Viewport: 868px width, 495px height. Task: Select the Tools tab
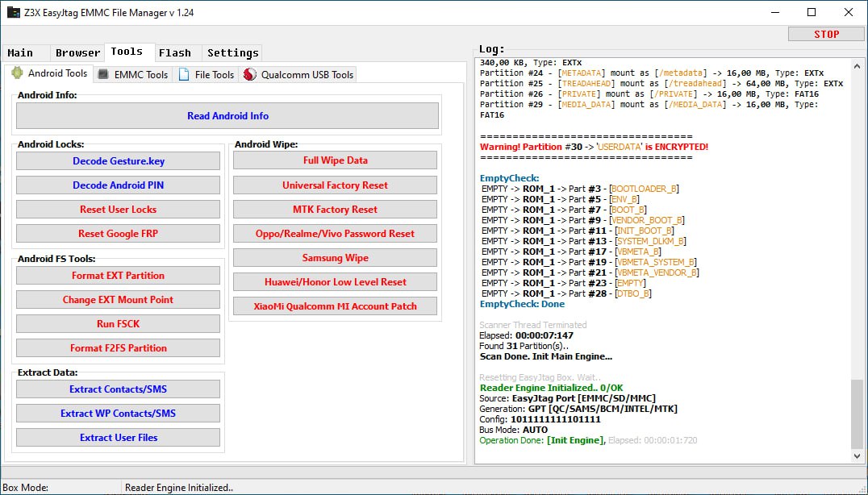[129, 52]
